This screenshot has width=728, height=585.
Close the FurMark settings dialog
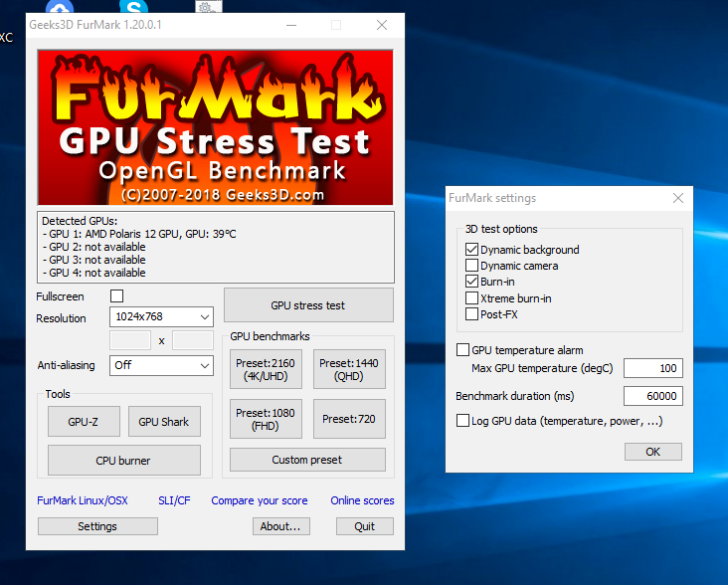pyautogui.click(x=678, y=198)
